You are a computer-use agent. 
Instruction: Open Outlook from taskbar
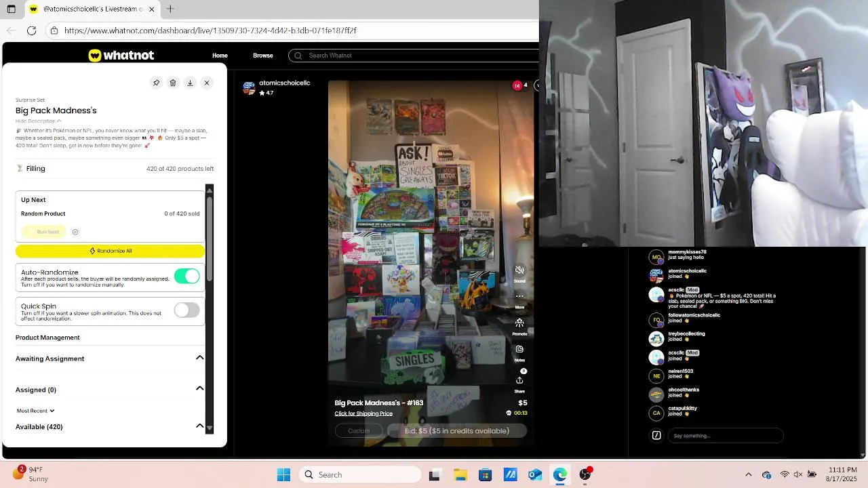(535, 475)
